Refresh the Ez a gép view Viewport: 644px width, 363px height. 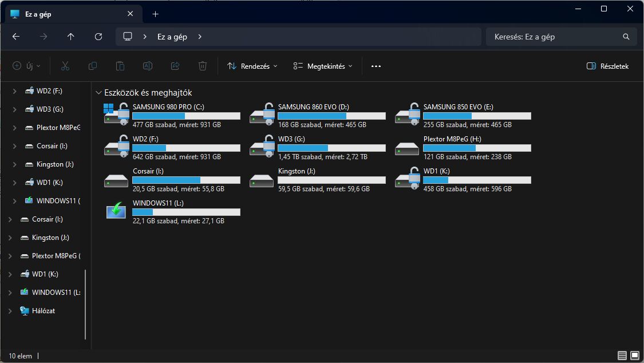[x=98, y=37]
